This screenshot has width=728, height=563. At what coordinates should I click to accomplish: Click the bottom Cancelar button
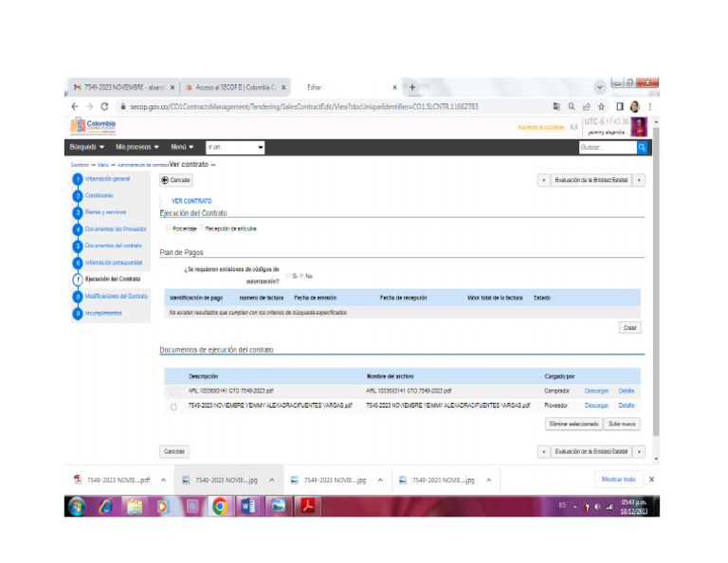point(174,451)
